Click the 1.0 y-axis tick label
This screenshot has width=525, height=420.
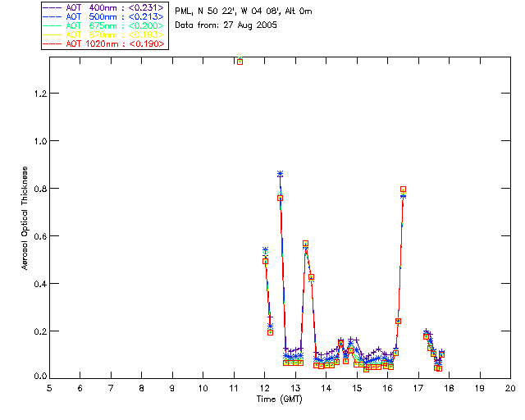[x=40, y=141]
